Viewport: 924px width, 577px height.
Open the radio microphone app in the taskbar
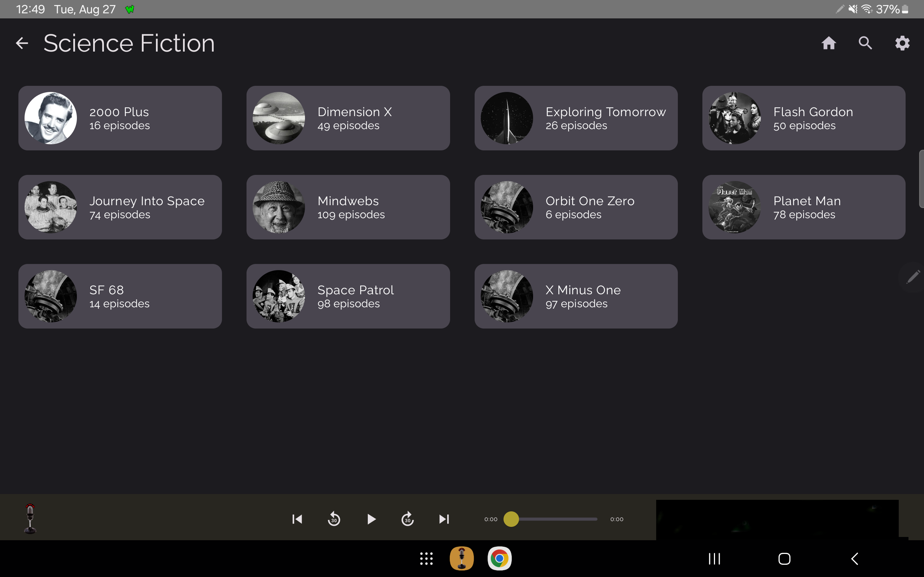pyautogui.click(x=462, y=558)
